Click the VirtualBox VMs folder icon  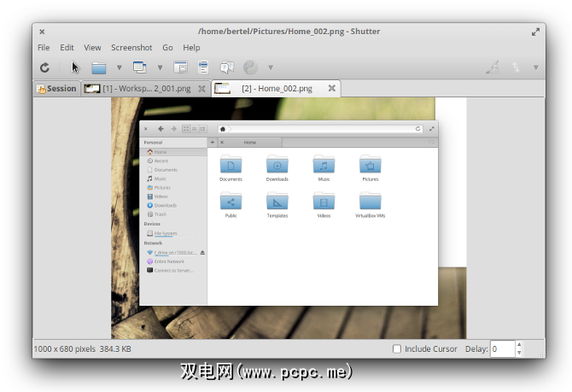371,201
